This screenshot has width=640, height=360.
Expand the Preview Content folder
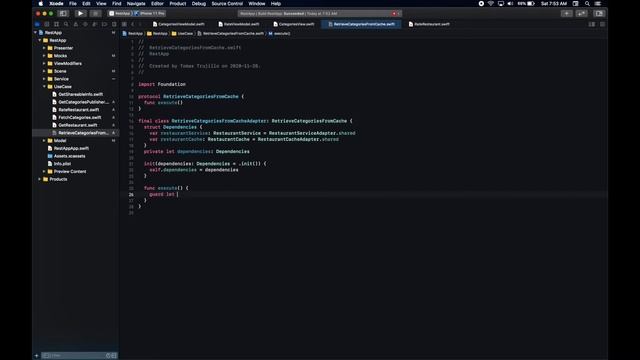[x=44, y=171]
